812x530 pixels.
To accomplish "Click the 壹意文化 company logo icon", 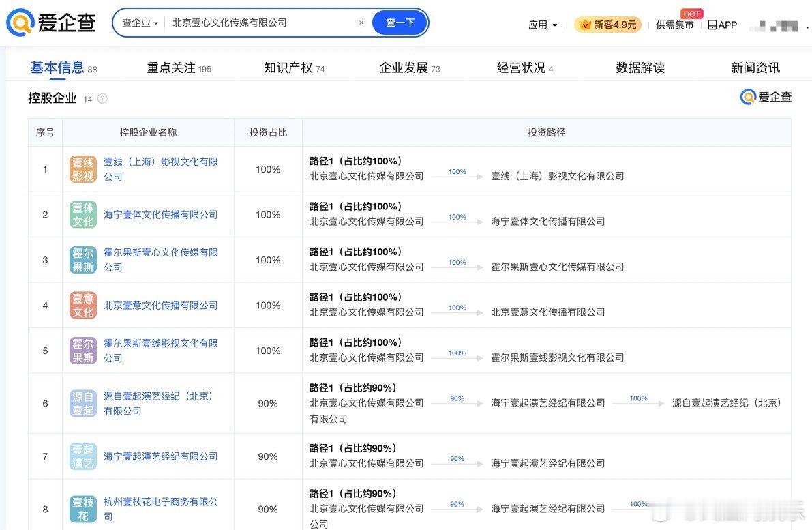I will pyautogui.click(x=83, y=305).
